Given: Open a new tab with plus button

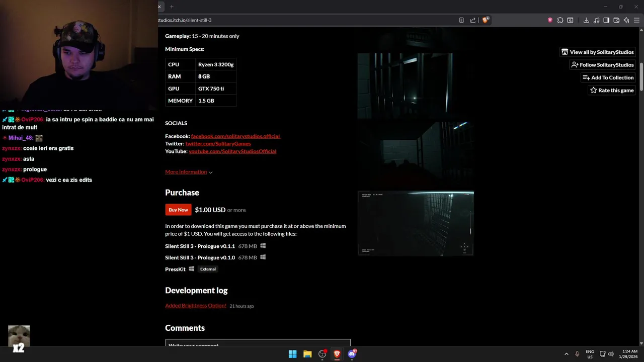Looking at the screenshot, I should [172, 7].
